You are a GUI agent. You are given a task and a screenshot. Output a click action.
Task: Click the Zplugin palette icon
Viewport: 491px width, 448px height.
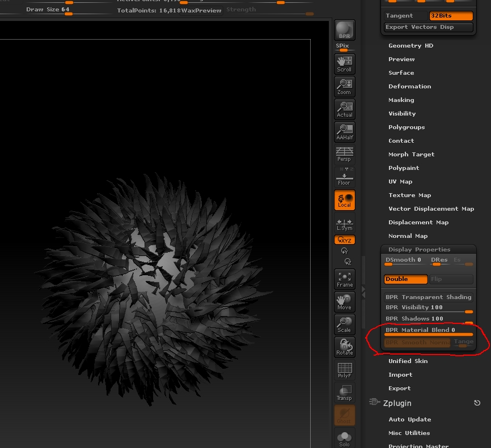coord(374,402)
